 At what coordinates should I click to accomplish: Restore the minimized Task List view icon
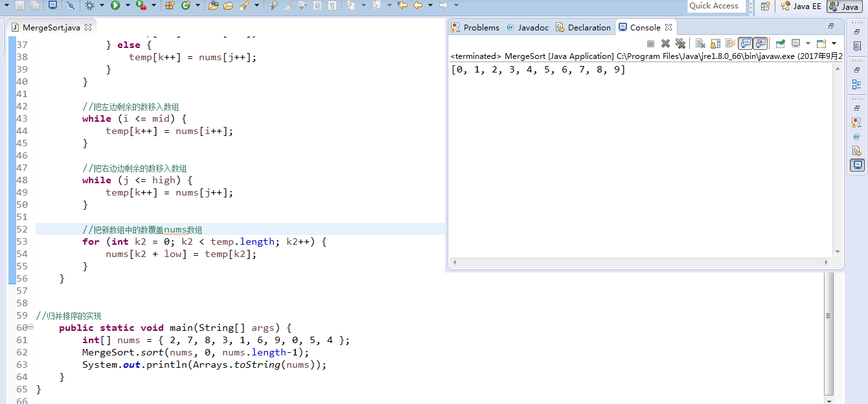[x=856, y=47]
